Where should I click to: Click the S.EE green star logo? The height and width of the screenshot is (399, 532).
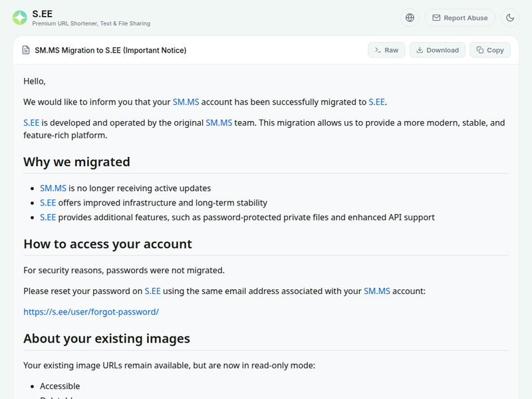(20, 18)
